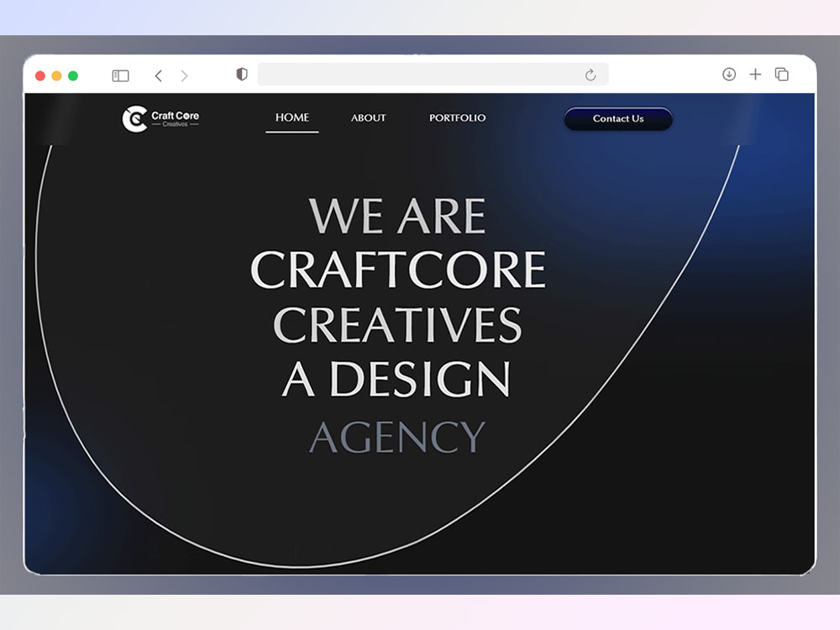This screenshot has width=840, height=630.
Task: Go forward with the right chevron
Action: pos(184,76)
